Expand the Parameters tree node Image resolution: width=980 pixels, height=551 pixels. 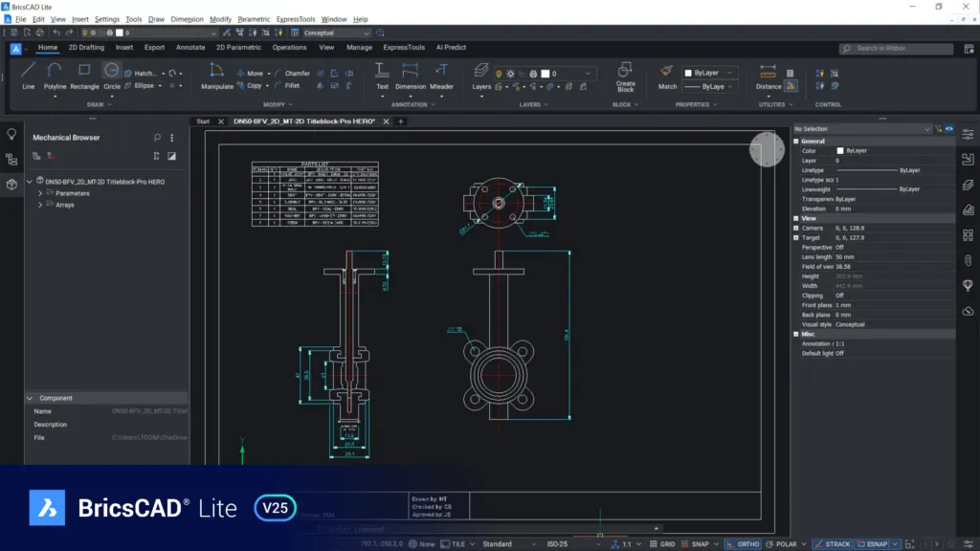(40, 193)
